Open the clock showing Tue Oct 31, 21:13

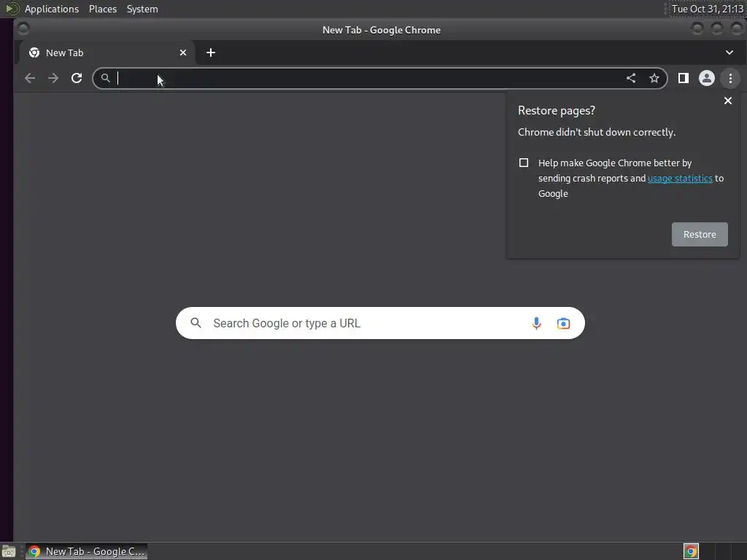[708, 9]
